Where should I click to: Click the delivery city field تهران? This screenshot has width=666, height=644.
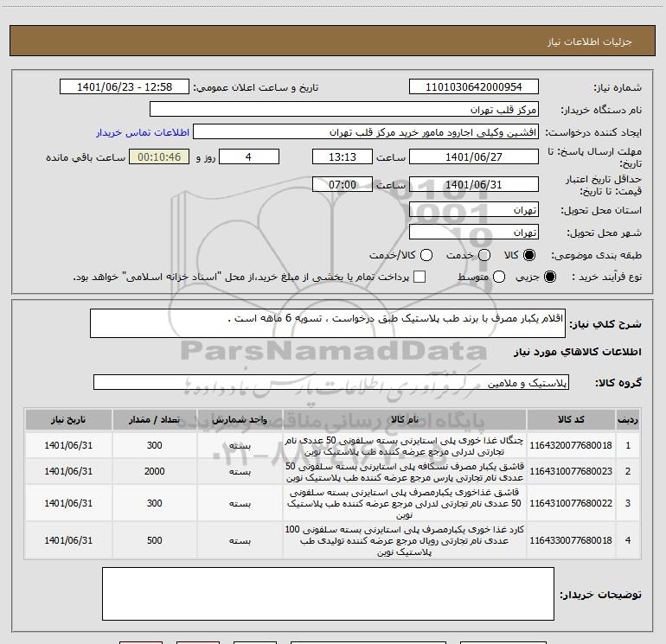[x=474, y=233]
